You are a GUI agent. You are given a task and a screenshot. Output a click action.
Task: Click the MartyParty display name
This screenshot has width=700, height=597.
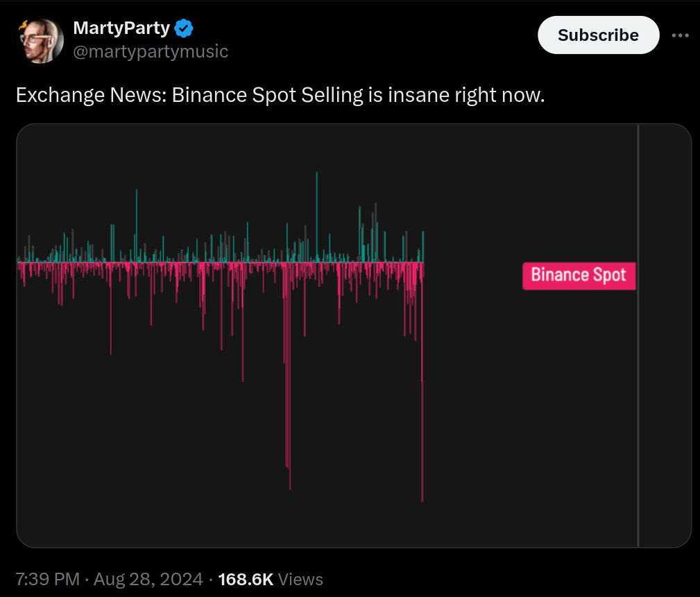(121, 29)
